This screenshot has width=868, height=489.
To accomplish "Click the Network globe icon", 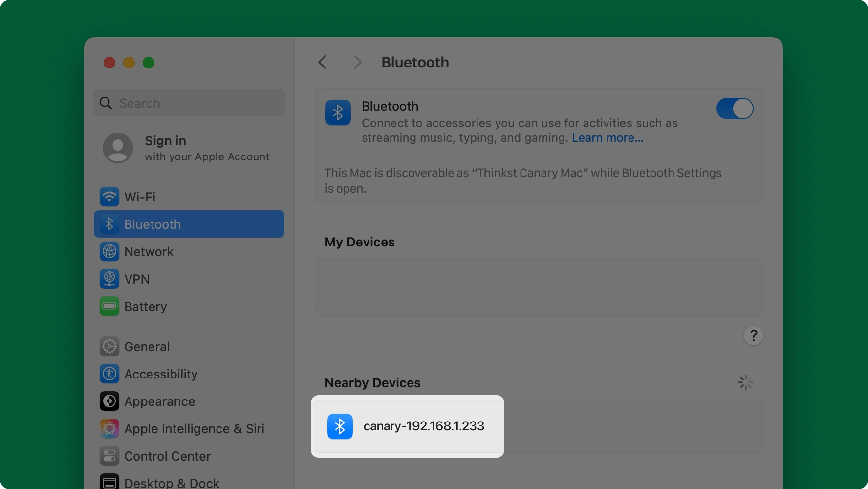I will (x=109, y=252).
